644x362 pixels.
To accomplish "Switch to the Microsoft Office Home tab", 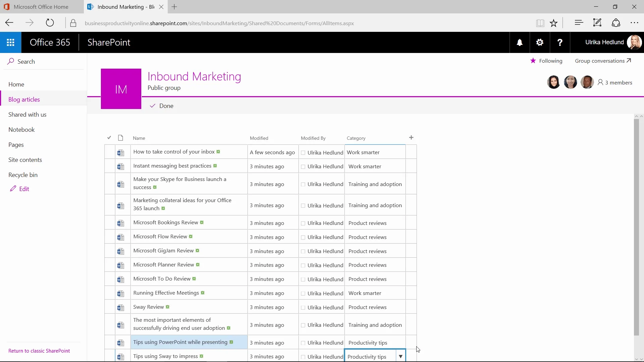I will click(42, 7).
